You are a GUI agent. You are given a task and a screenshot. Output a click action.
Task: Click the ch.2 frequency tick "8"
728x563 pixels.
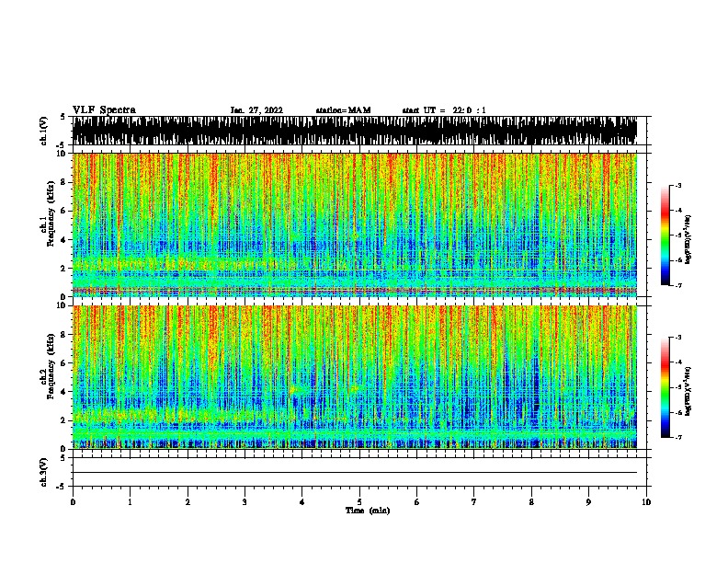[x=63, y=335]
